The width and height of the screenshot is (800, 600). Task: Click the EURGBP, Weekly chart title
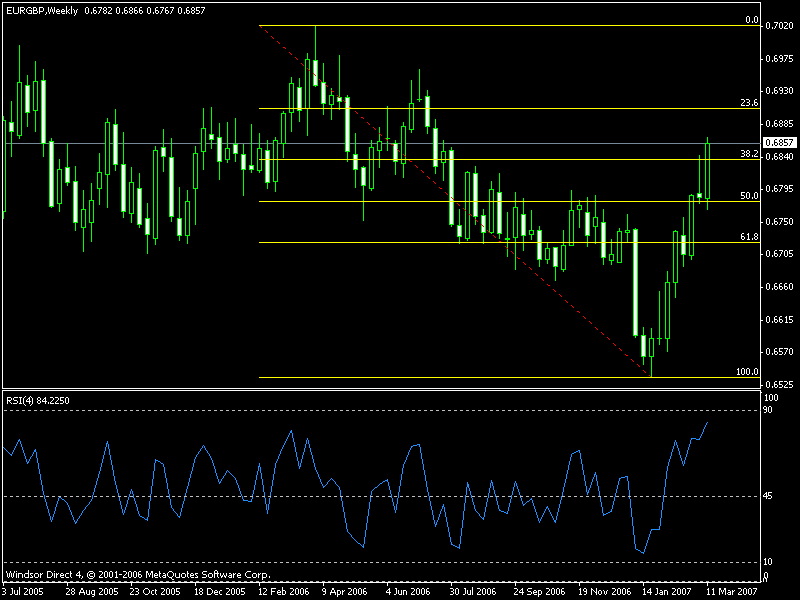[40, 9]
